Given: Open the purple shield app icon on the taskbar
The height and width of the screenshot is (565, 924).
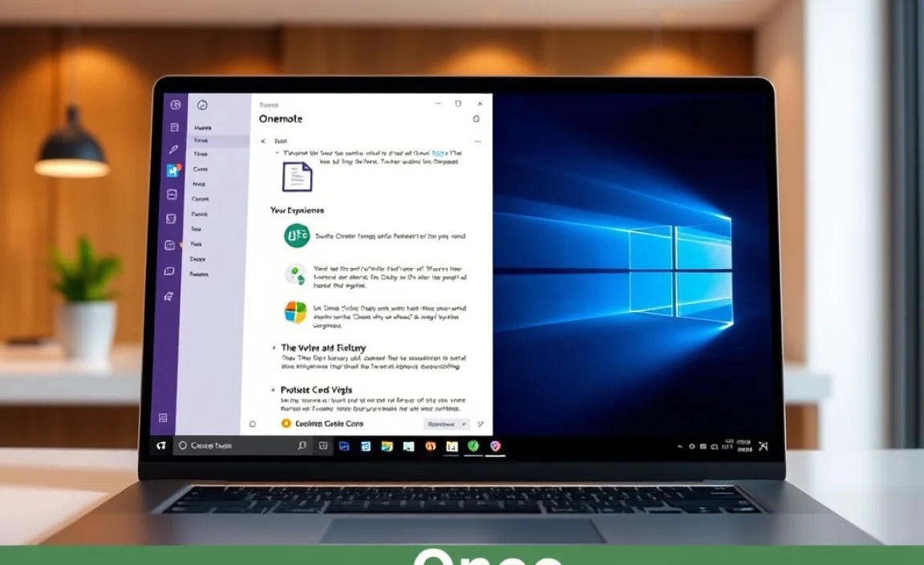Looking at the screenshot, I should point(495,446).
